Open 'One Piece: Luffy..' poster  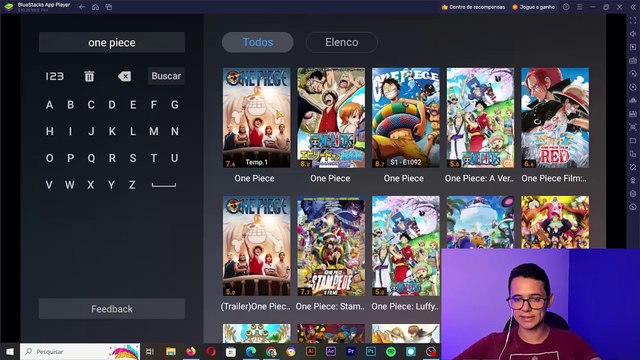click(x=406, y=246)
